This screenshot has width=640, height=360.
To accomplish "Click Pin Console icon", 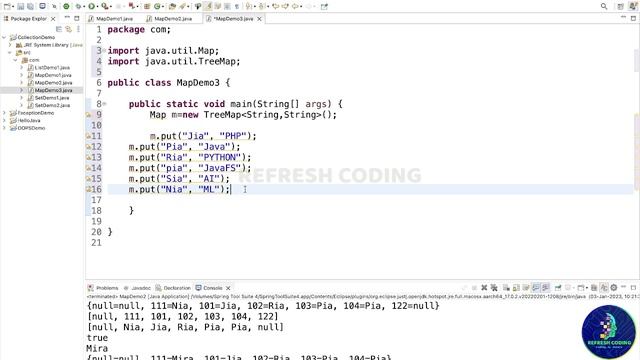I will coord(558,288).
